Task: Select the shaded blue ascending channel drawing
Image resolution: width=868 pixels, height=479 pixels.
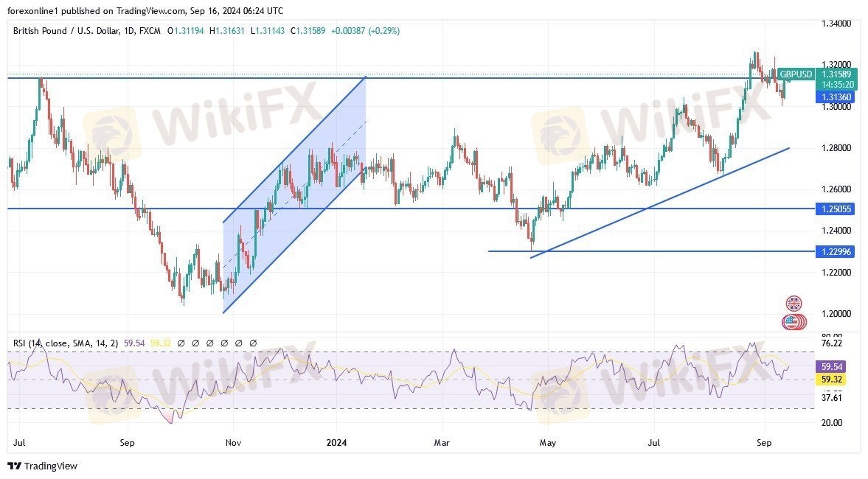Action: [x=294, y=195]
